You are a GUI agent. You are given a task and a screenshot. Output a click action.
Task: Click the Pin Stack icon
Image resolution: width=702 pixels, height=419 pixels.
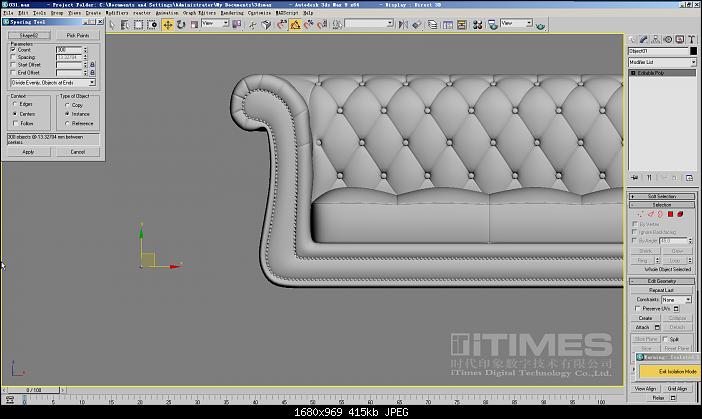pos(634,178)
